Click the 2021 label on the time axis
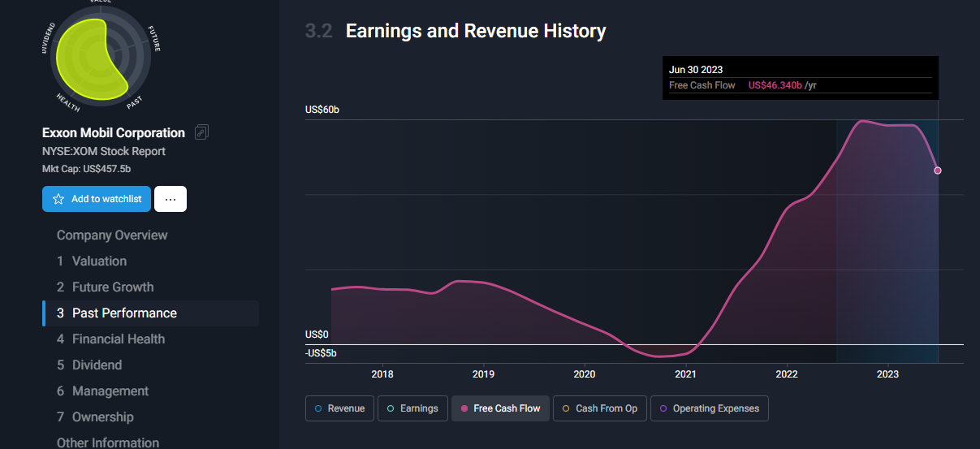Image resolution: width=980 pixels, height=449 pixels. pos(685,374)
